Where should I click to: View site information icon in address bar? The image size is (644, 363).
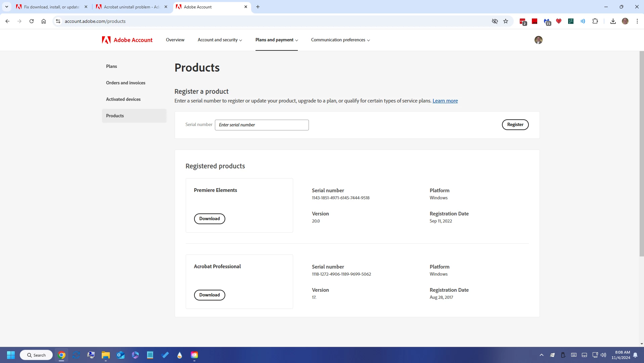(58, 21)
